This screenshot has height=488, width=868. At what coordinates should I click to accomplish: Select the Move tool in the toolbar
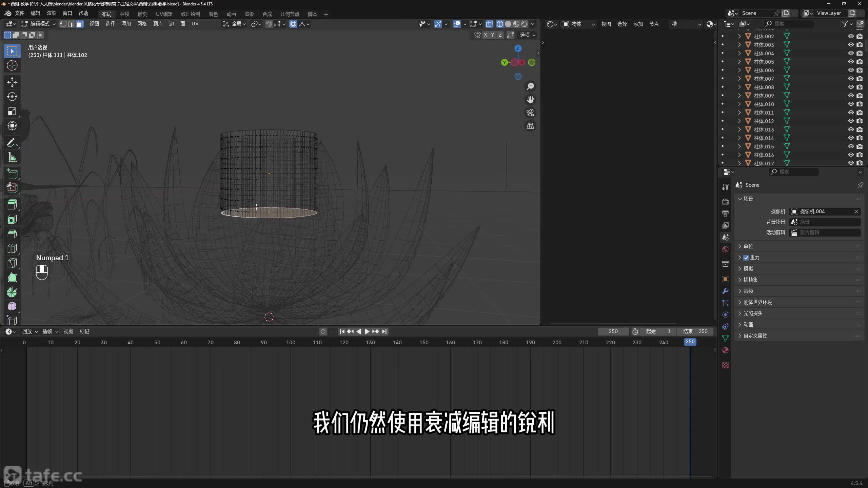(12, 82)
